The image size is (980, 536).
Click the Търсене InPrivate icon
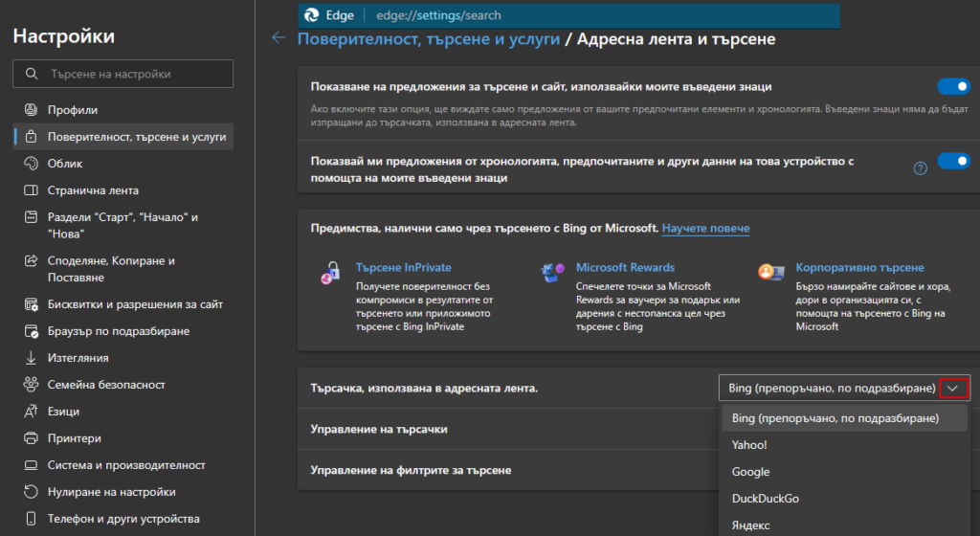tap(330, 273)
